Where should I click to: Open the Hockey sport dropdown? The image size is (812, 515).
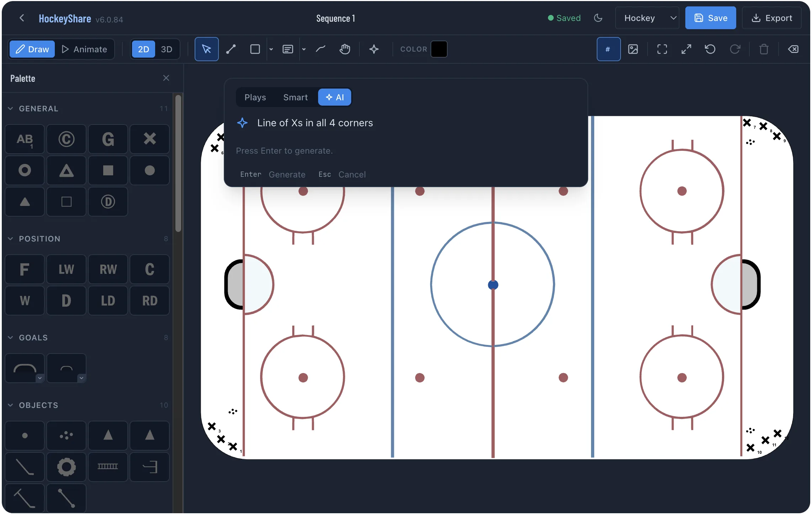[x=647, y=18]
